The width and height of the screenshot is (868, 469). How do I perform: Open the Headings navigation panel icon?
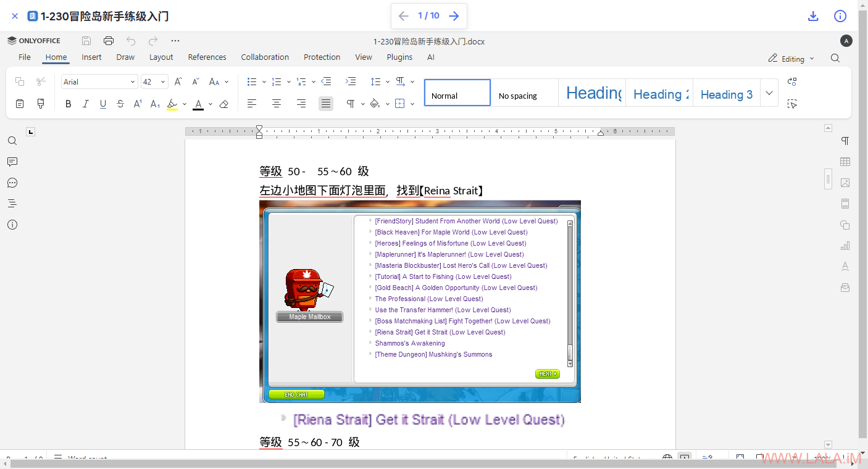point(12,204)
